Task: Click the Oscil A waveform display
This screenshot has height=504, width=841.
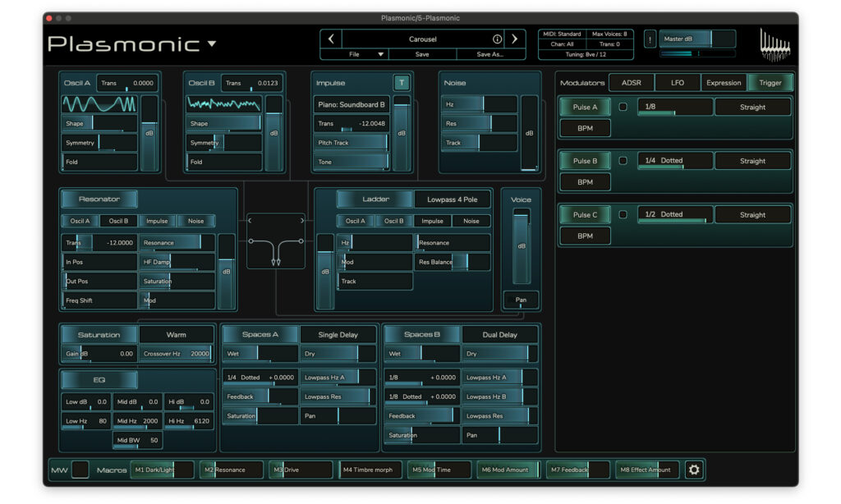Action: point(99,104)
